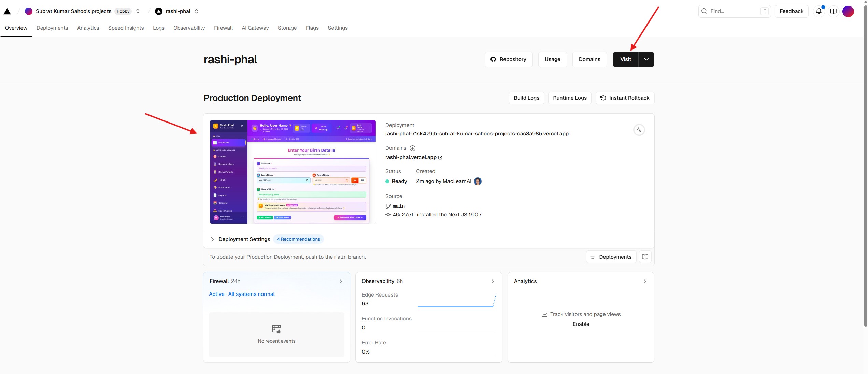The image size is (868, 374).
Task: Open the documentation book icon in header
Action: [x=833, y=11]
